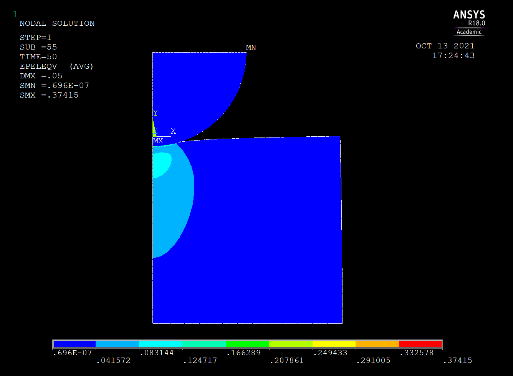Pick the pure green legend band
Viewport: 513px width, 376px height.
247,344
